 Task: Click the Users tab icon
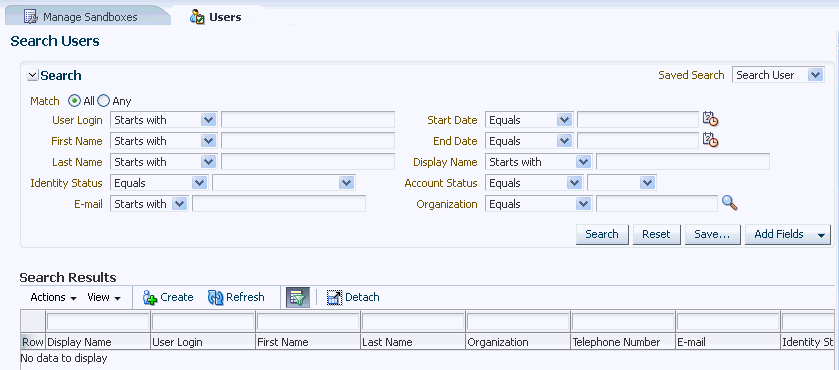coord(197,17)
